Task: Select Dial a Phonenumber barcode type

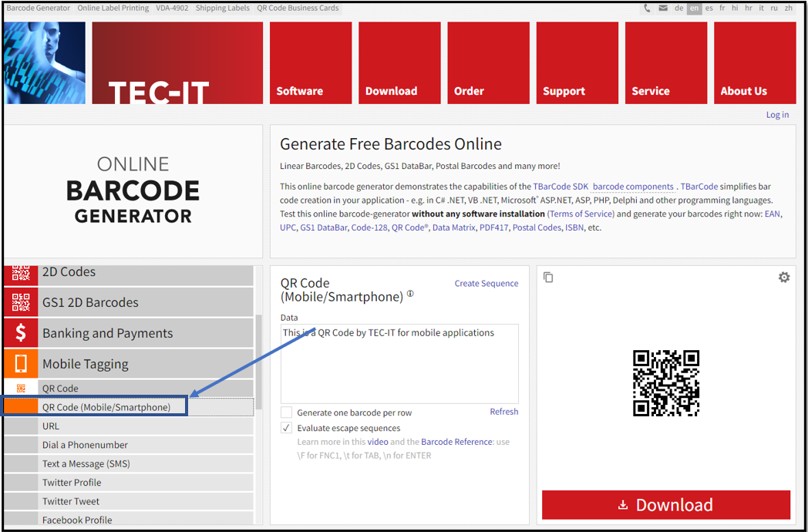Action: [x=129, y=445]
